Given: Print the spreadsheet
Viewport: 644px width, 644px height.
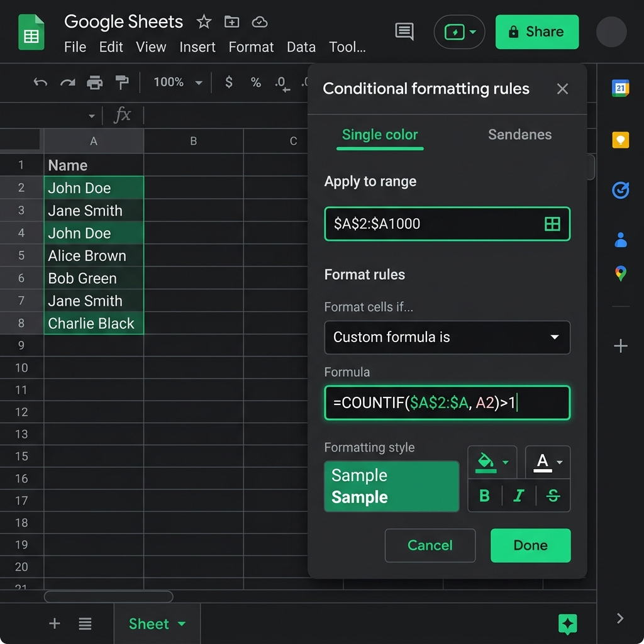Looking at the screenshot, I should coord(94,82).
